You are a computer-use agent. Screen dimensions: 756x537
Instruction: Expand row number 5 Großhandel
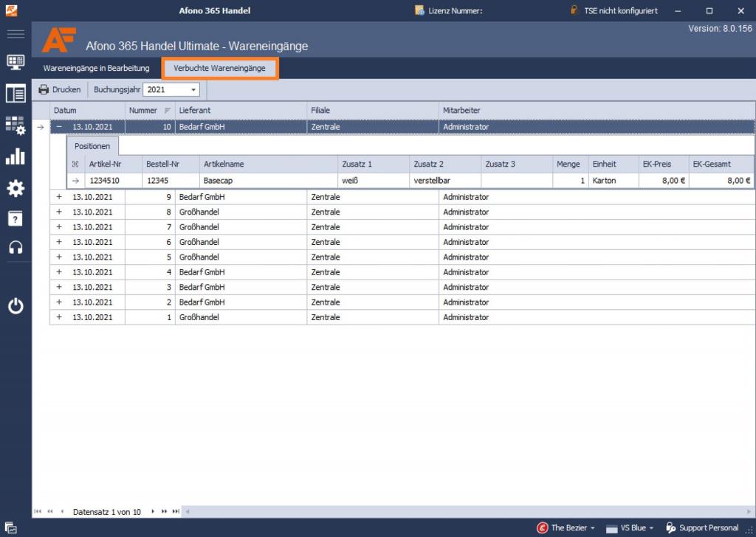coord(59,257)
